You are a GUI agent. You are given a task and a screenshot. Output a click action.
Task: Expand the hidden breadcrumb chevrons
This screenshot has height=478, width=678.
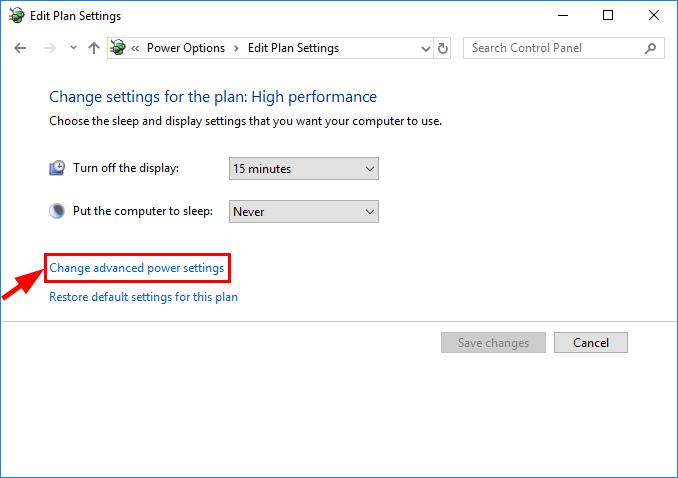[x=135, y=48]
